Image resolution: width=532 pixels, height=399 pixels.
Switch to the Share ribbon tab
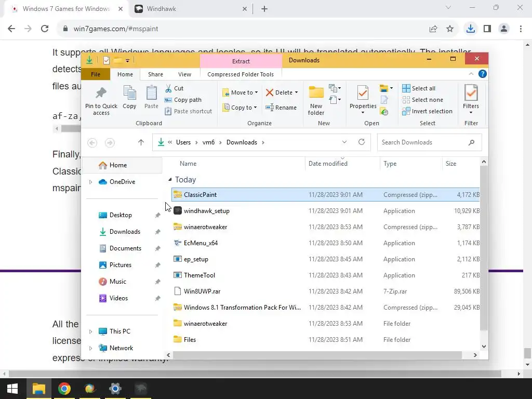155,74
